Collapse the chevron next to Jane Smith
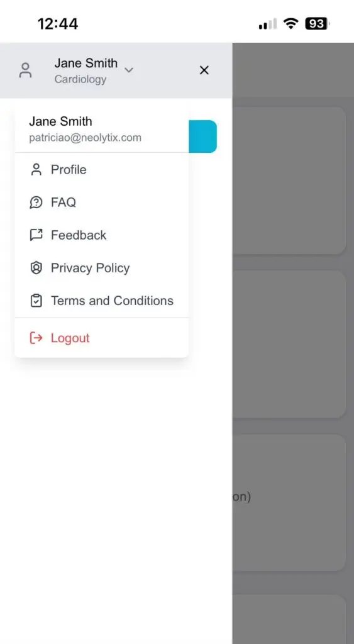 coord(129,70)
